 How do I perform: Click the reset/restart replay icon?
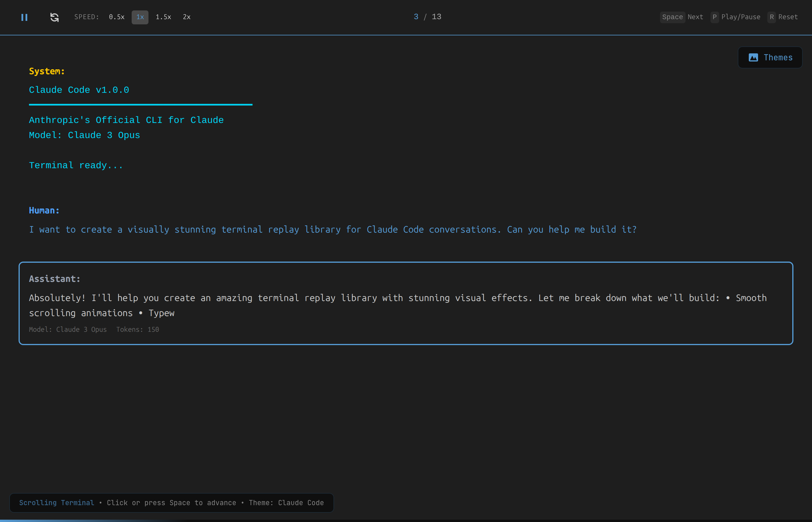54,17
